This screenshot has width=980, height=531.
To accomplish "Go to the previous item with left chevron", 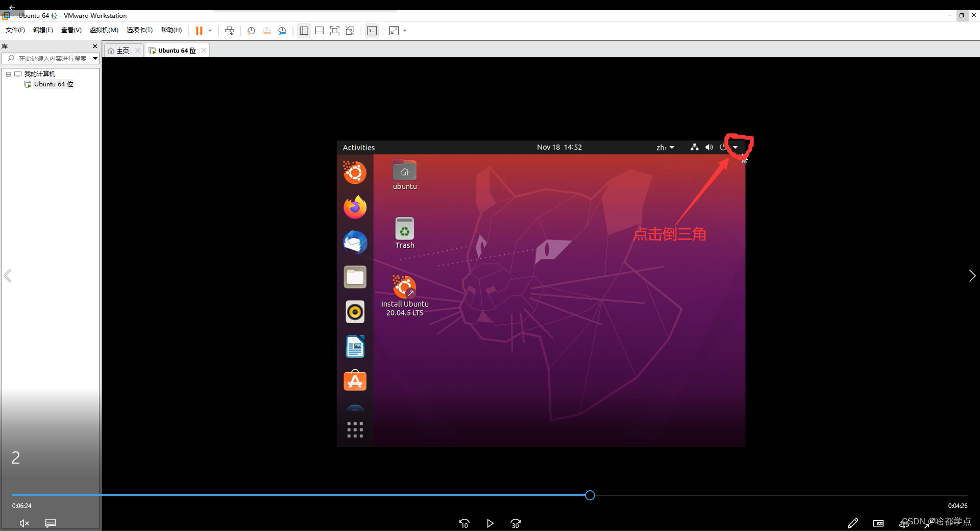I will [x=8, y=276].
